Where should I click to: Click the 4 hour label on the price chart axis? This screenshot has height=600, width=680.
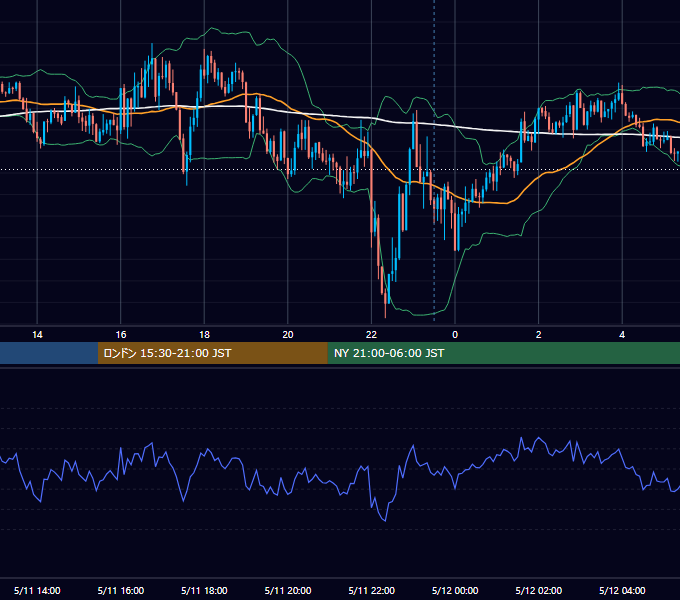(x=622, y=335)
